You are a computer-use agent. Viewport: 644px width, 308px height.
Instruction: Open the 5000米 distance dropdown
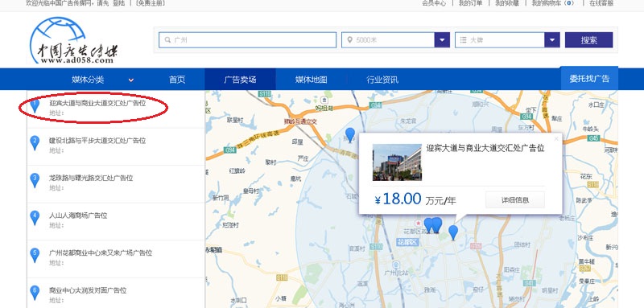point(442,40)
